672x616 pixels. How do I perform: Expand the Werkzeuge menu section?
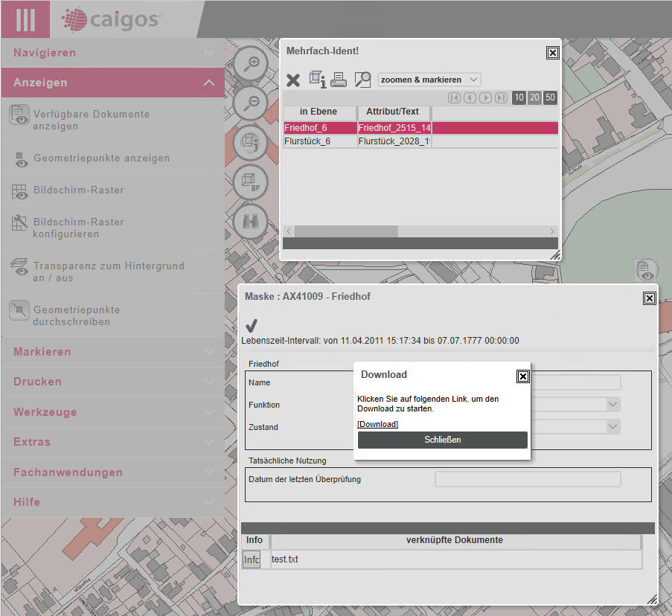[112, 412]
